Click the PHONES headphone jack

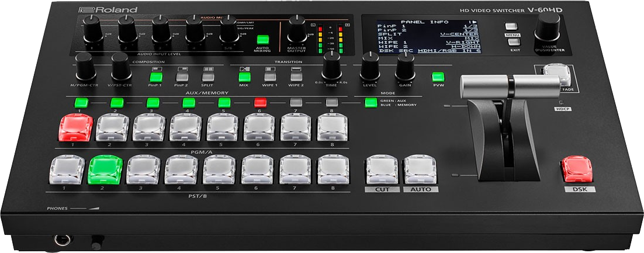coord(63,240)
